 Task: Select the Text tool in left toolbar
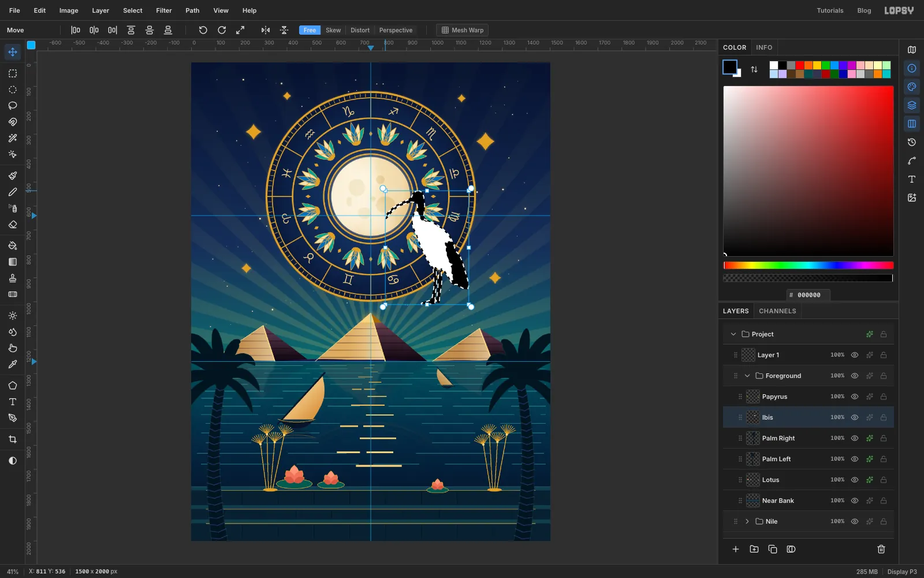coord(13,402)
